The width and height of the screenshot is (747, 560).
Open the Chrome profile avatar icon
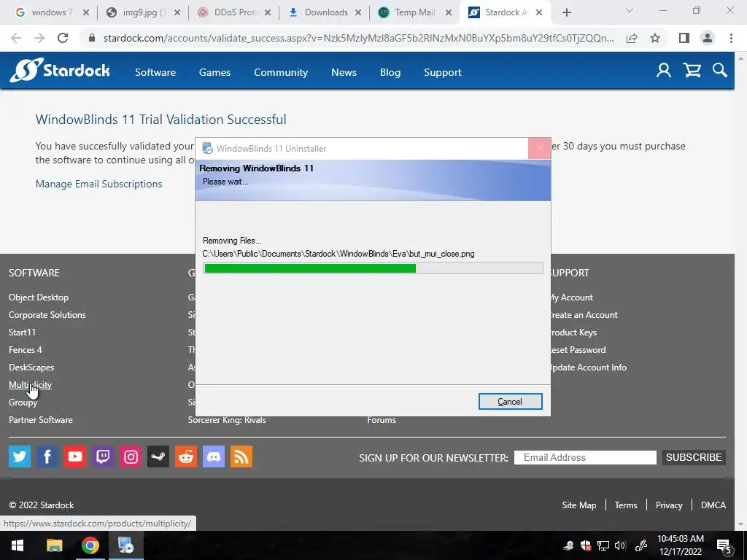708,38
